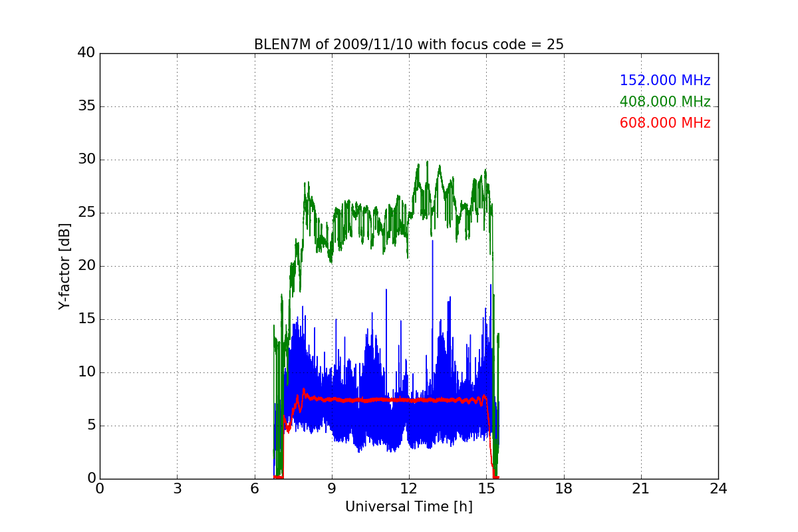Click x-axis tick label 9
798x532 pixels.
332,488
